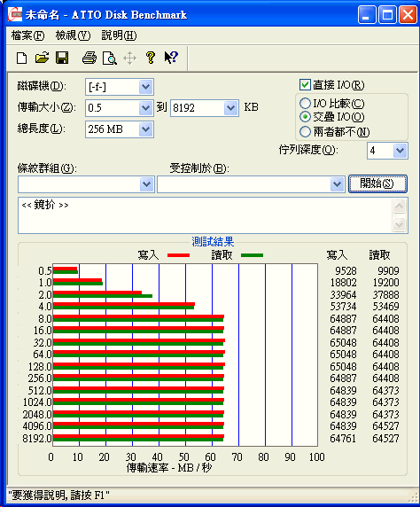
Task: Click the green 讀取 legend swatch
Action: (x=252, y=255)
